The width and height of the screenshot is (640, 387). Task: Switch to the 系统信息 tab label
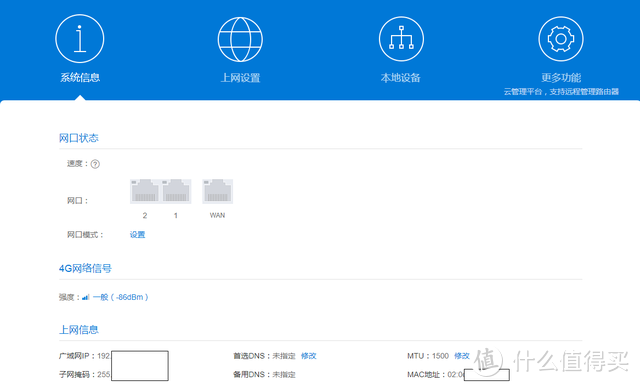(x=80, y=78)
